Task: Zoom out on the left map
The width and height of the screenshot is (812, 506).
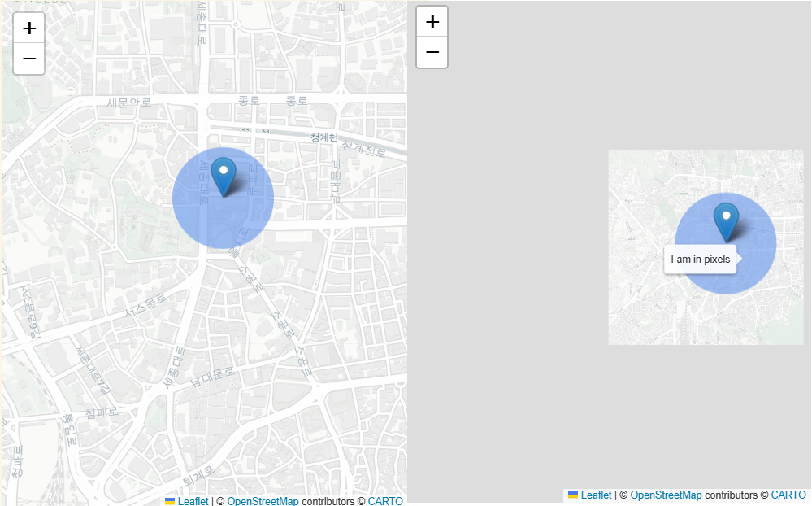Action: pos(29,59)
